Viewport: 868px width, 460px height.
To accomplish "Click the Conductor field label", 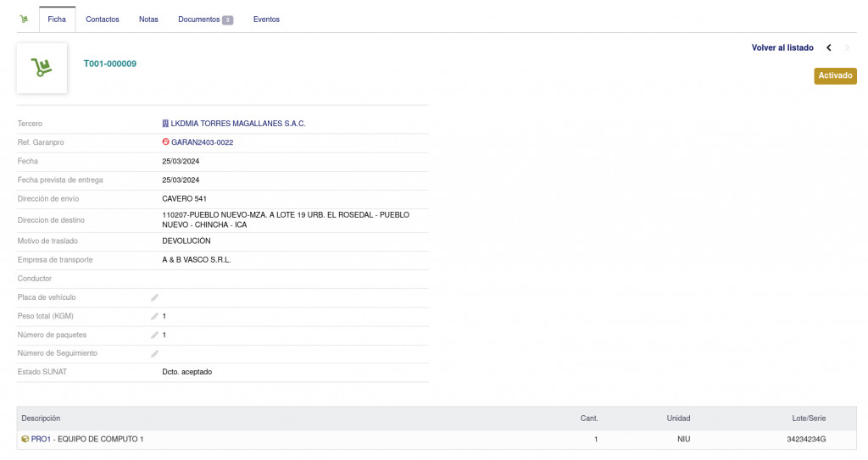I will [x=34, y=279].
